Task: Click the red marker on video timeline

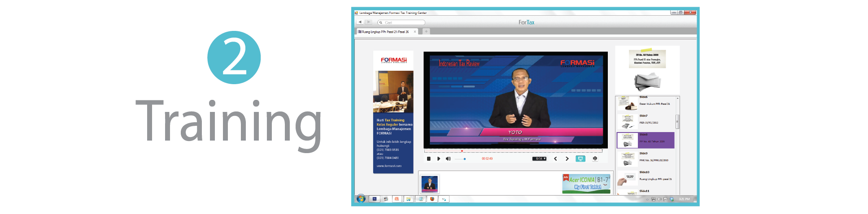Action: pyautogui.click(x=462, y=151)
